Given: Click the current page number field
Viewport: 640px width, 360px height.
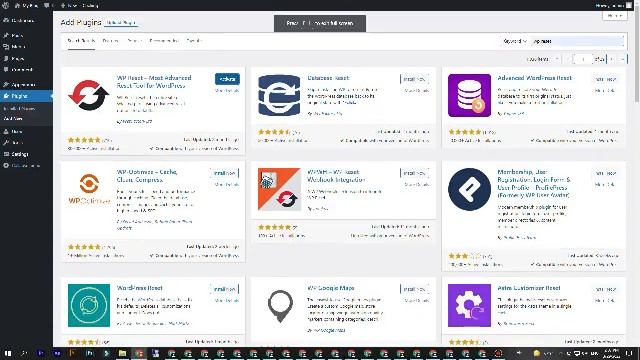Looking at the screenshot, I should [x=582, y=59].
